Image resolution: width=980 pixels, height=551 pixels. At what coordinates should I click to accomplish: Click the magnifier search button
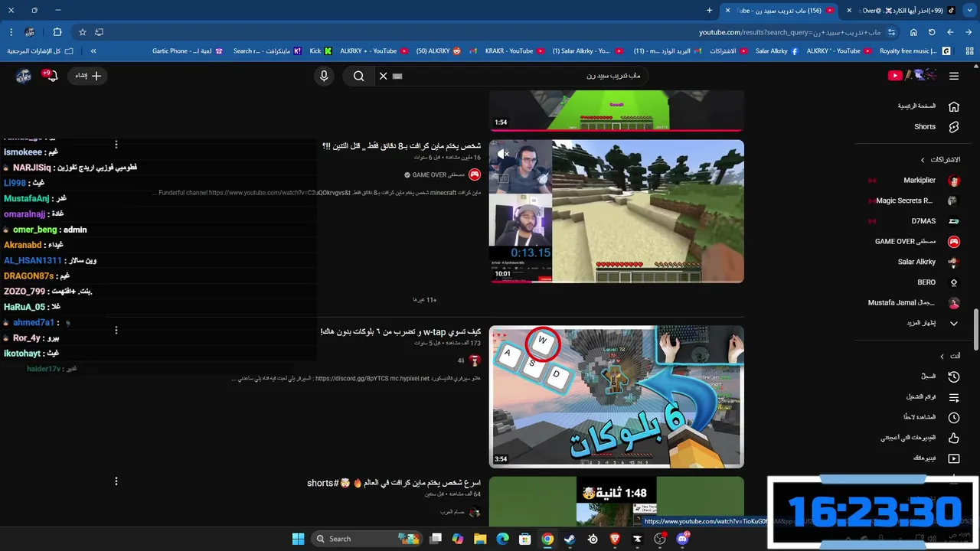coord(358,76)
